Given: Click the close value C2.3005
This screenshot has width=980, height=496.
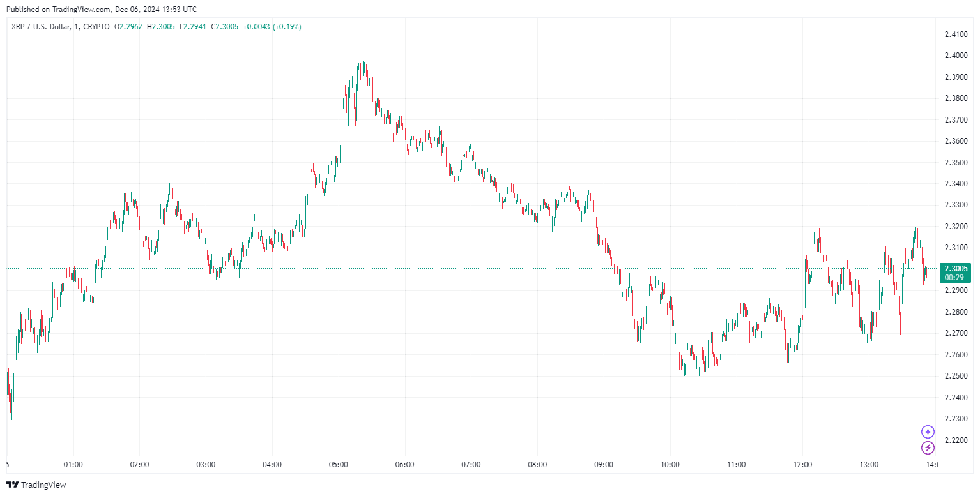Looking at the screenshot, I should point(224,27).
